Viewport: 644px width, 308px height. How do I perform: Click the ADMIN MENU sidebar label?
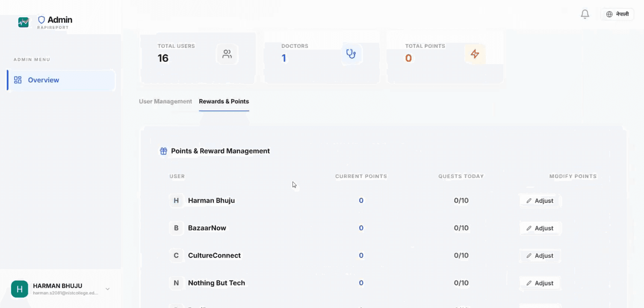click(x=32, y=59)
